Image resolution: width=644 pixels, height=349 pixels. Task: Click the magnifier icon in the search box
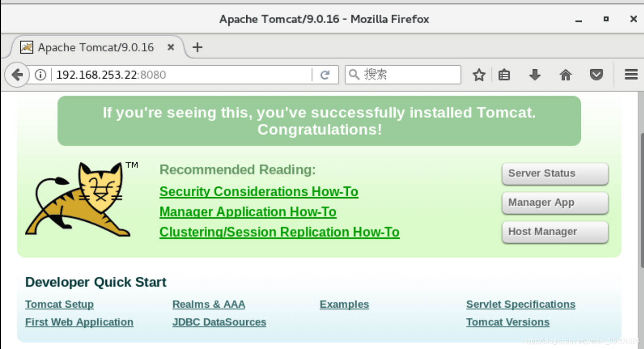pos(354,75)
